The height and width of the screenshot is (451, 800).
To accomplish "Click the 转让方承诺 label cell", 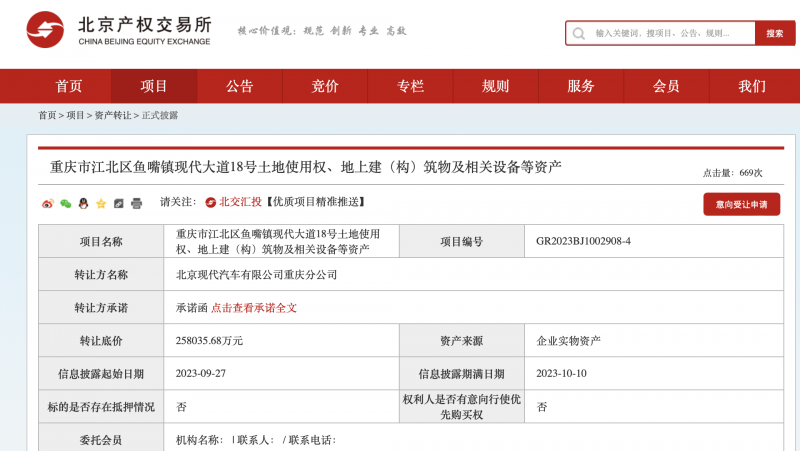I will 101,308.
